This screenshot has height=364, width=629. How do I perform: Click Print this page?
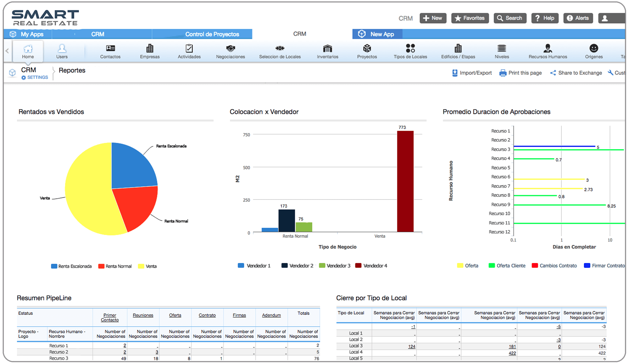click(x=520, y=73)
